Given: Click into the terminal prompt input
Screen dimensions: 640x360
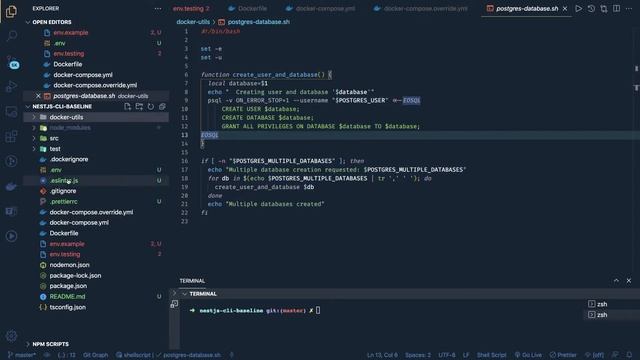Looking at the screenshot, I should coord(318,311).
